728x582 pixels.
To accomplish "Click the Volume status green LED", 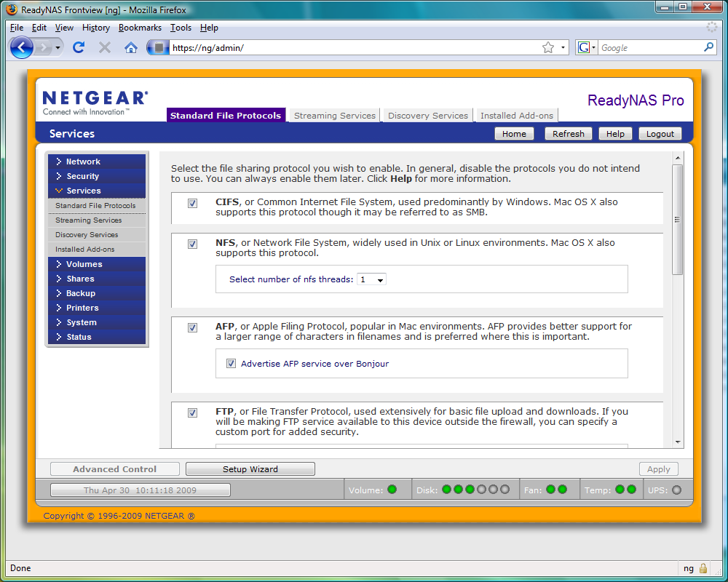I will coord(392,490).
